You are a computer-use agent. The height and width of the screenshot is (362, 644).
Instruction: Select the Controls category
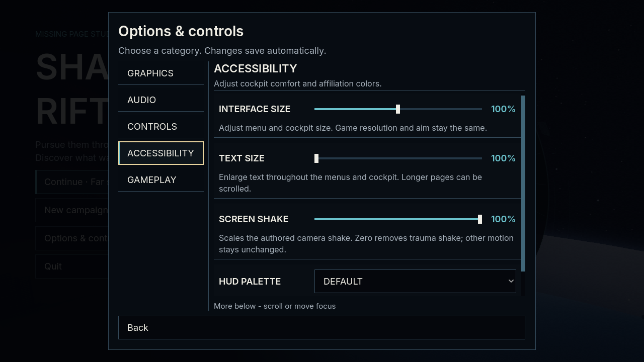tap(161, 127)
